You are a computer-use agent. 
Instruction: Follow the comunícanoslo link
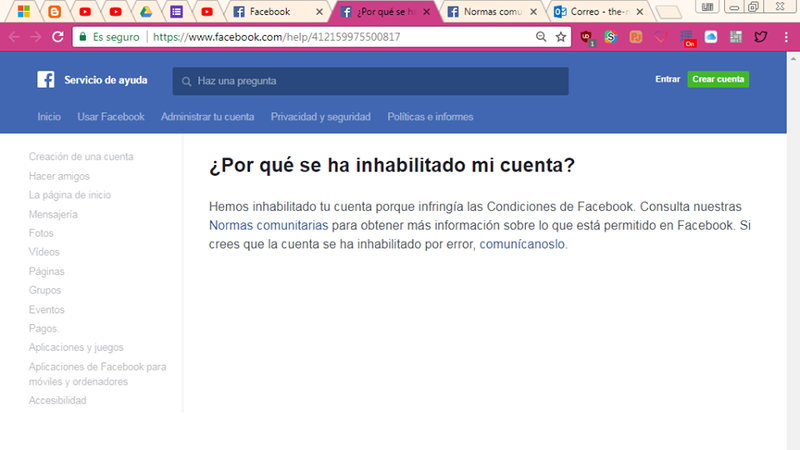pyautogui.click(x=522, y=244)
